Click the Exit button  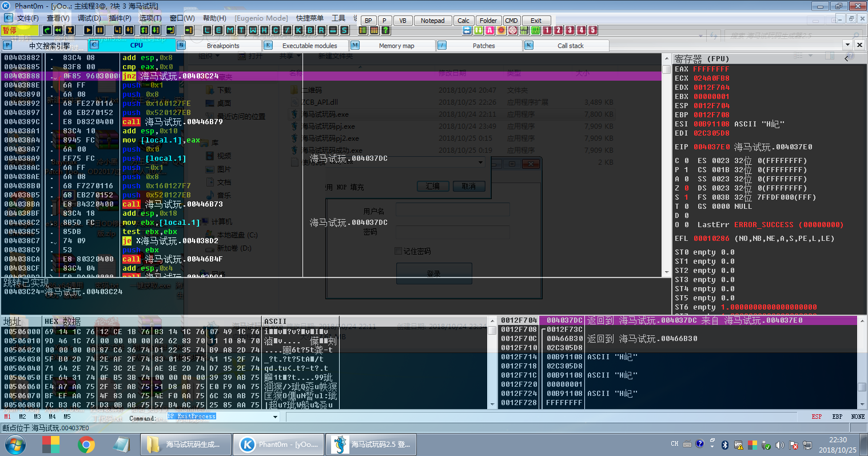pyautogui.click(x=536, y=21)
